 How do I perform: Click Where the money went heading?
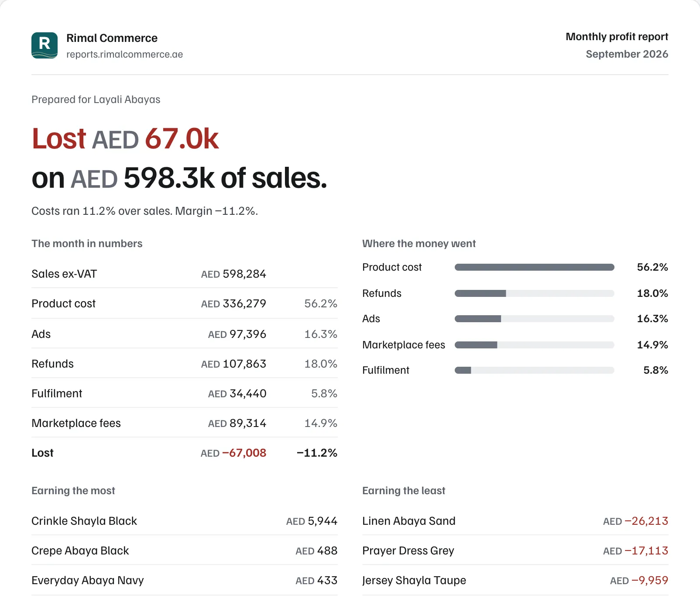(x=419, y=244)
